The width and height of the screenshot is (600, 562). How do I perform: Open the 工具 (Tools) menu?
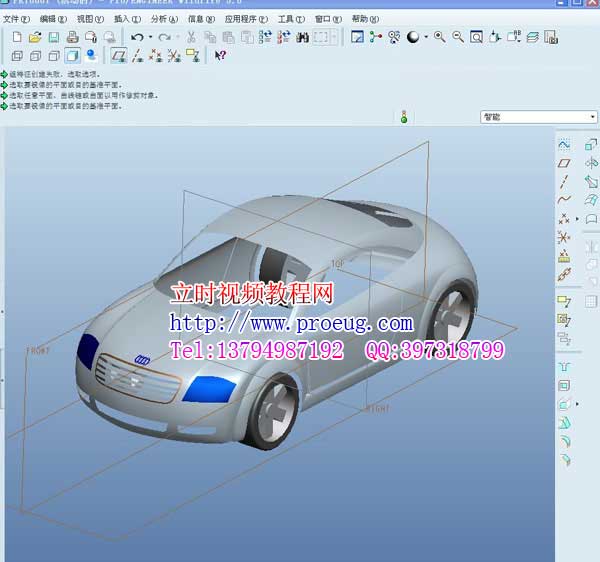click(x=292, y=19)
